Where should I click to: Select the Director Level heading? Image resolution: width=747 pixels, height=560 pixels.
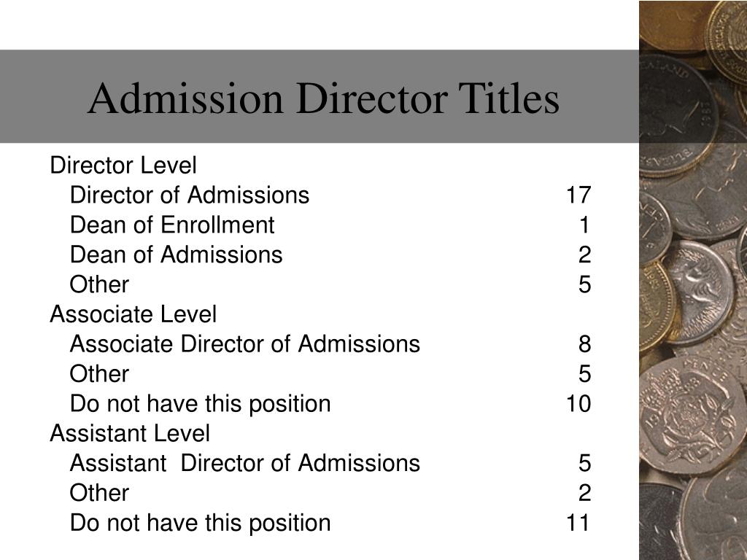(123, 166)
